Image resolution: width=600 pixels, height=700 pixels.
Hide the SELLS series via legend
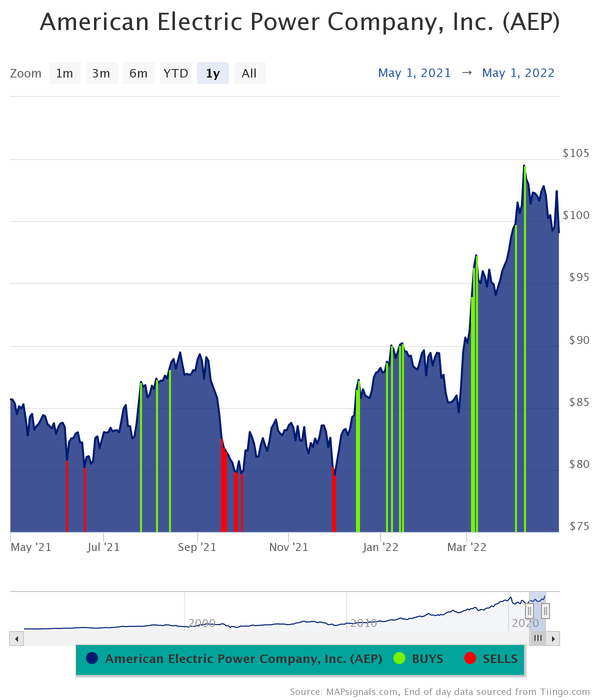click(x=491, y=658)
